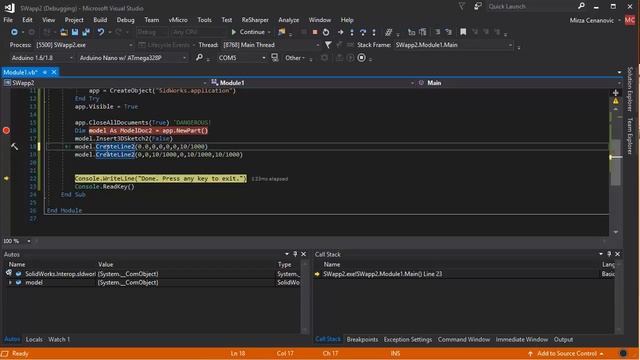Click Show Next Statement arrow icon

pyautogui.click(x=340, y=32)
